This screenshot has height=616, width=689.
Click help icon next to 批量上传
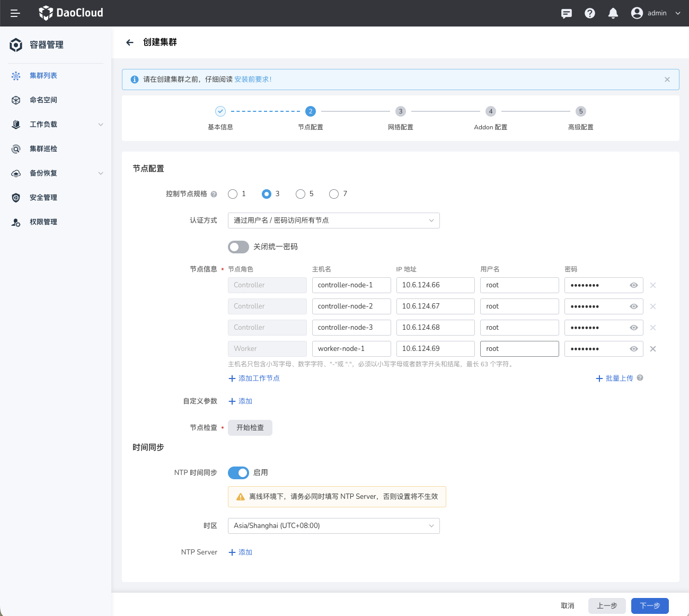(x=640, y=378)
